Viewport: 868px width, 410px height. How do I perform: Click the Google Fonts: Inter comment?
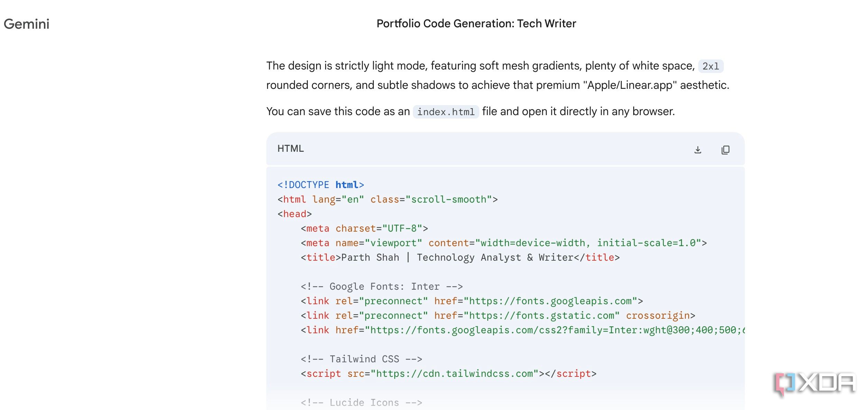[382, 287]
